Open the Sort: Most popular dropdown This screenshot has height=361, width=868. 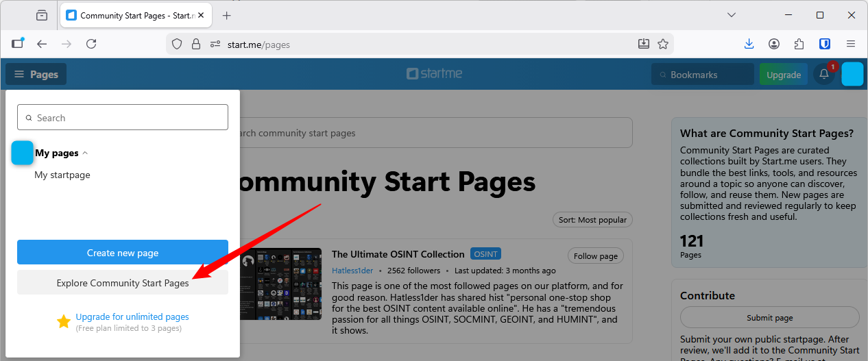tap(592, 220)
